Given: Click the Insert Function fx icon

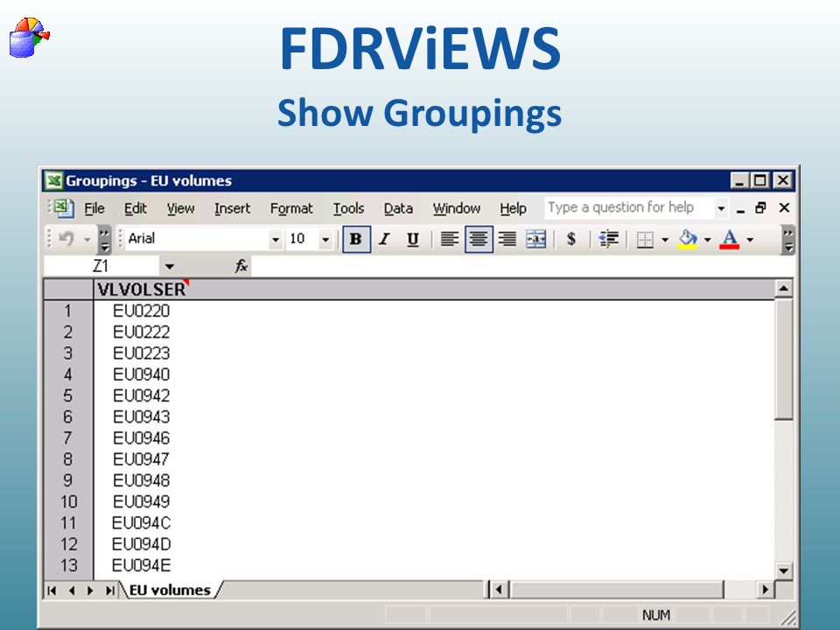Looking at the screenshot, I should (x=241, y=266).
